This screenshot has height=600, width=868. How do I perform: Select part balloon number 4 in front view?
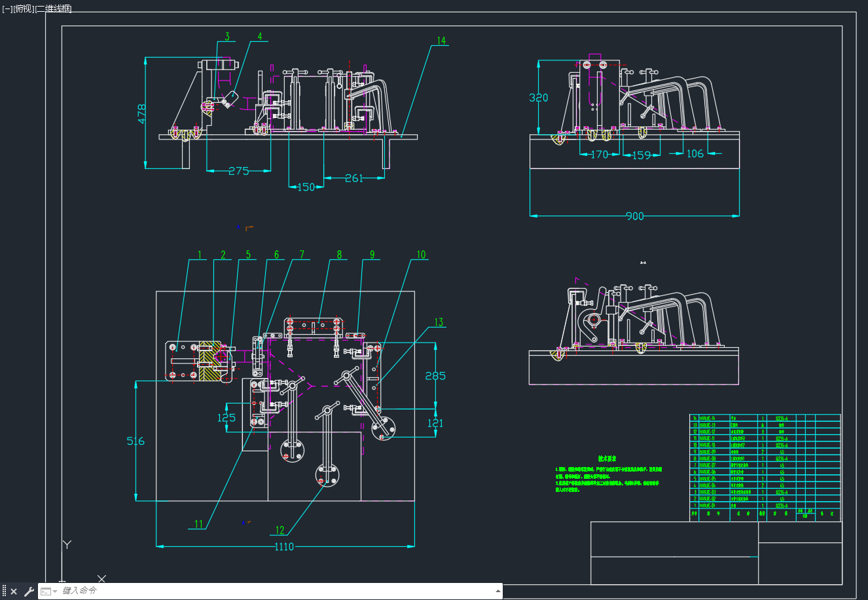pyautogui.click(x=259, y=37)
